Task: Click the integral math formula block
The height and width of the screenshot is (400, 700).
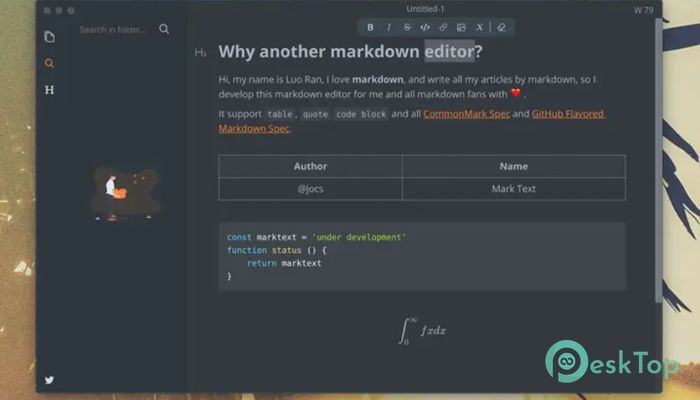Action: (x=422, y=331)
